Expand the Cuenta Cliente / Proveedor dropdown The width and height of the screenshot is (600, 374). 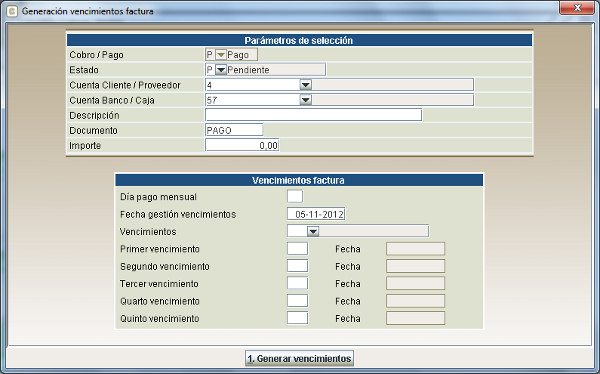305,85
